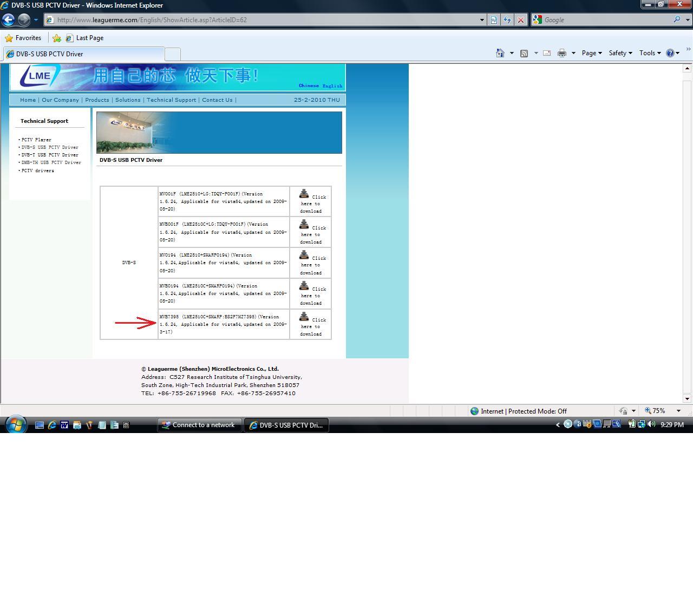Go back with the Back arrow button
Viewport: 693px width, 616px height.
click(8, 20)
